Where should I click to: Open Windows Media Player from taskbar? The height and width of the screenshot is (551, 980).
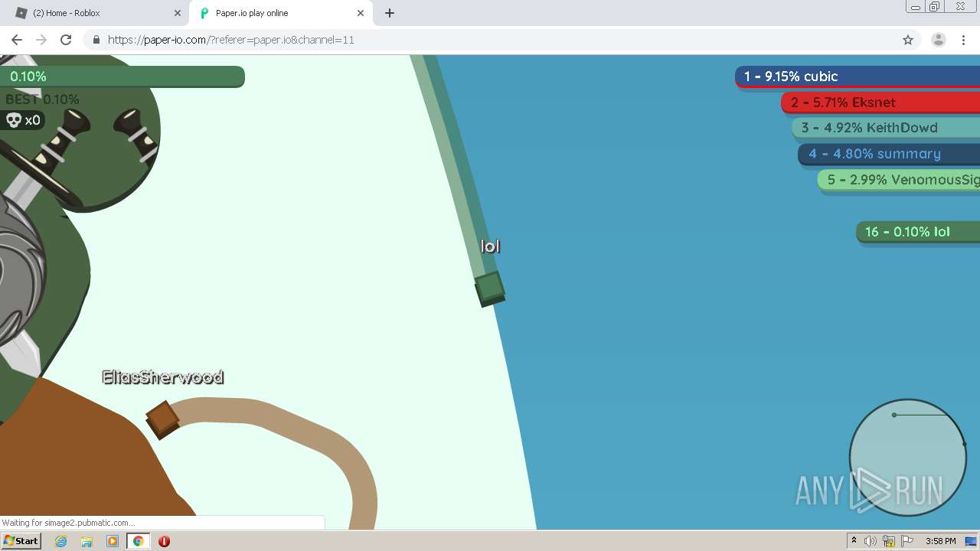click(113, 541)
